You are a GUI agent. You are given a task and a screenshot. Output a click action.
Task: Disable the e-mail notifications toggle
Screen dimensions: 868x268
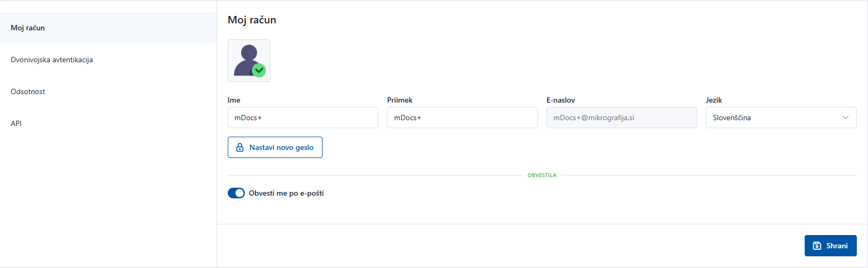236,193
